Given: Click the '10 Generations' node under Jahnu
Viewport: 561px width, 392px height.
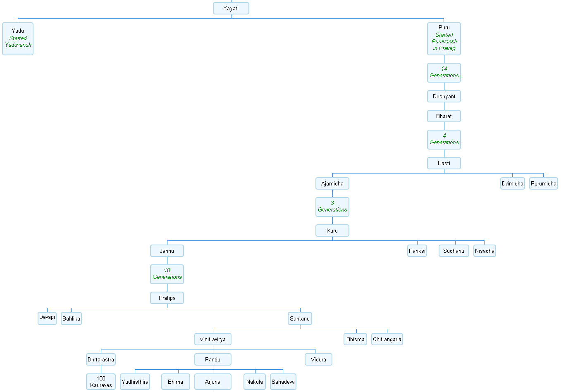Looking at the screenshot, I should [x=167, y=274].
